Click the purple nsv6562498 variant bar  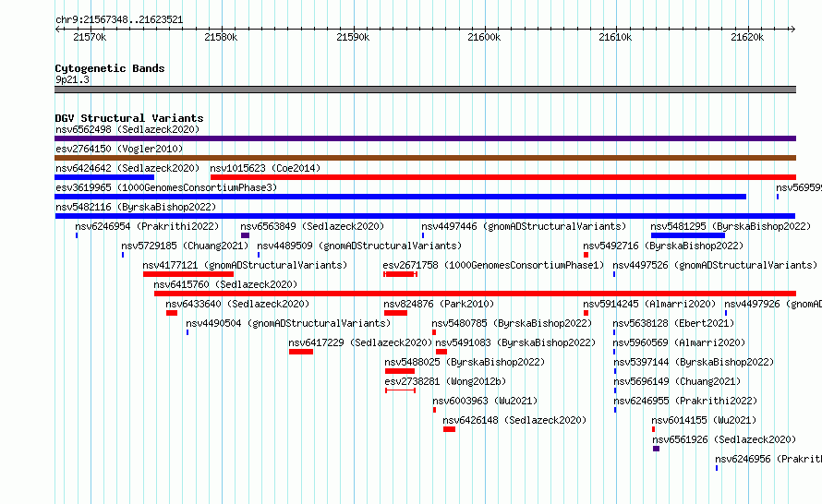pyautogui.click(x=425, y=138)
